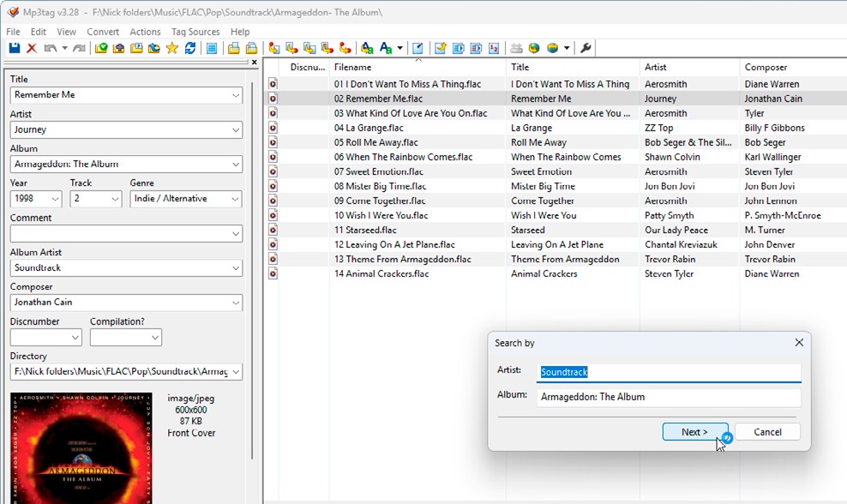847x504 pixels.
Task: Open the Compilation? dropdown
Action: [155, 338]
